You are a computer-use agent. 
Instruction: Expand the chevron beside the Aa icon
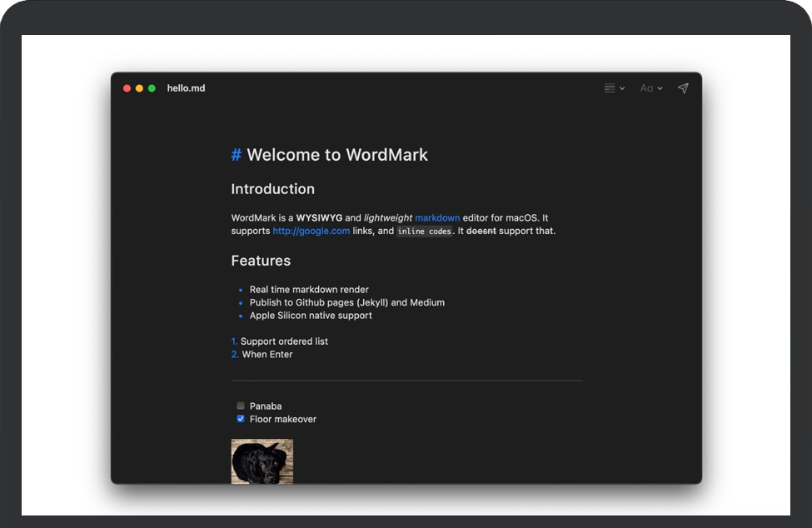(660, 88)
